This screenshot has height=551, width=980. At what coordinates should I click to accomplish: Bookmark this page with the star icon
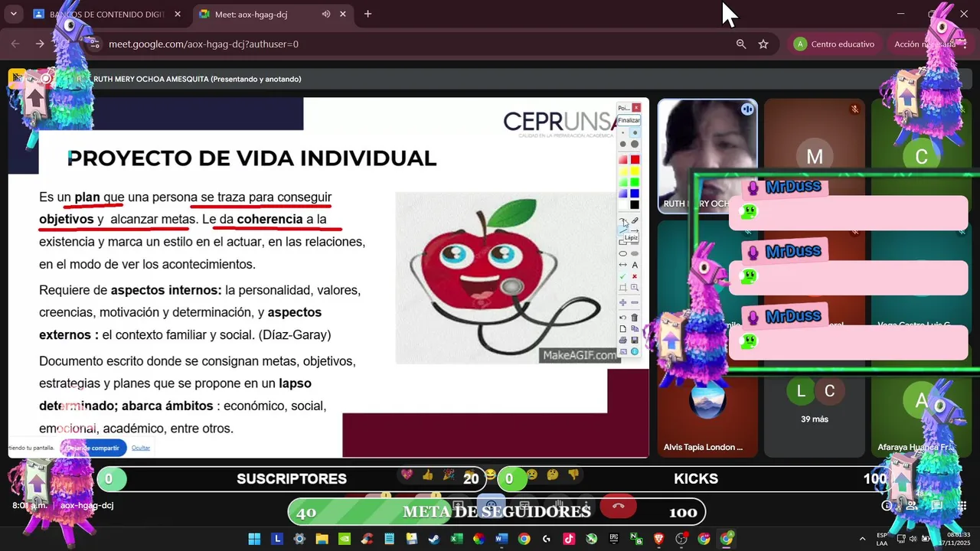click(x=763, y=44)
